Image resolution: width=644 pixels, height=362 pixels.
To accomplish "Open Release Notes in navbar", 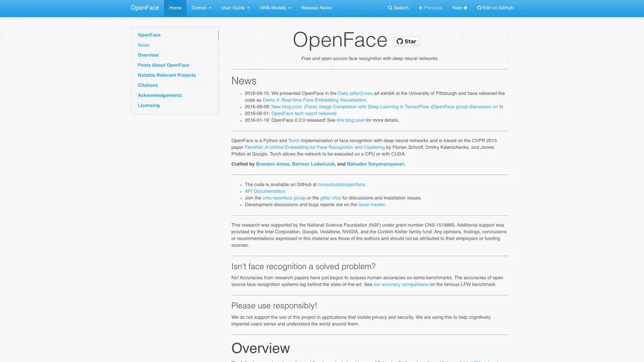I will [316, 8].
